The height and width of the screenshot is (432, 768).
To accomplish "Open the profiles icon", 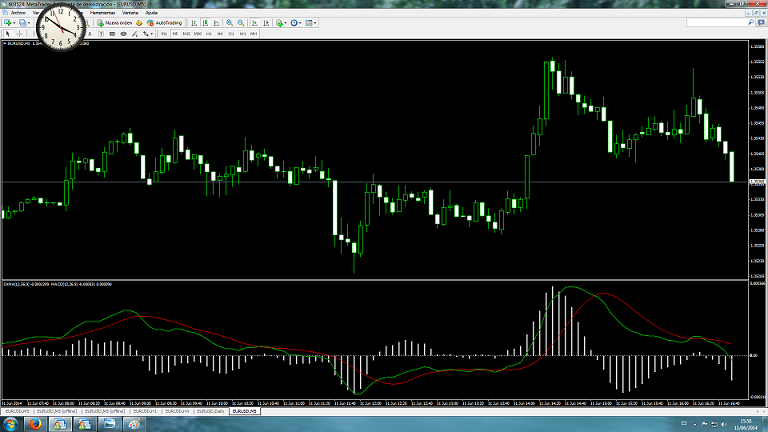I will (23, 23).
